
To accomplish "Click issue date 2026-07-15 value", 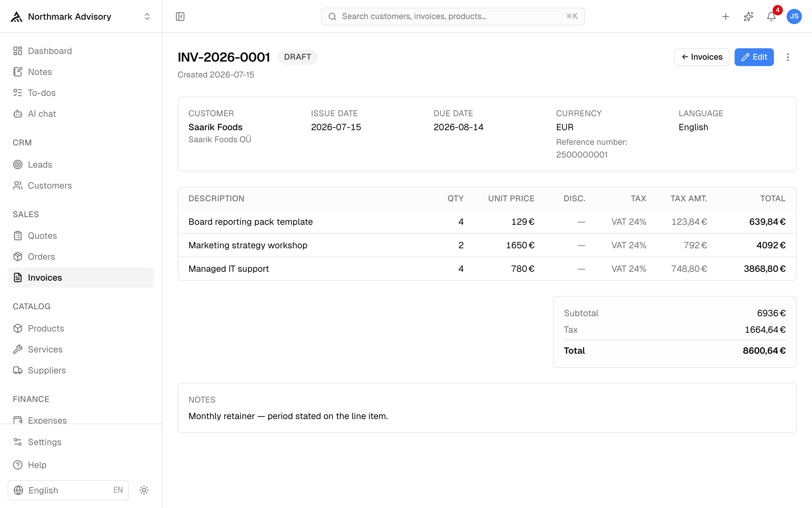I will (336, 127).
